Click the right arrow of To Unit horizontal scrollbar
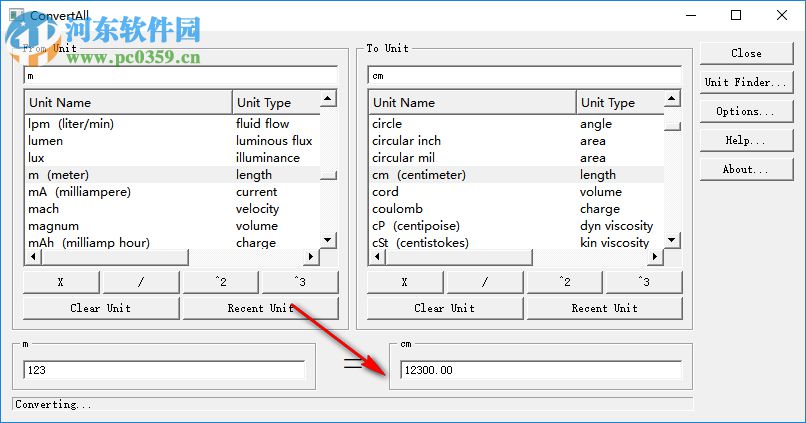Viewport: 806px width, 423px height. coord(655,256)
